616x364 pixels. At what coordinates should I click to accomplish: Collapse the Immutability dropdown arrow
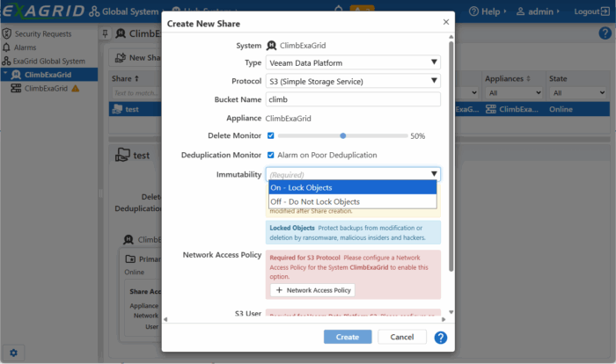tap(434, 174)
